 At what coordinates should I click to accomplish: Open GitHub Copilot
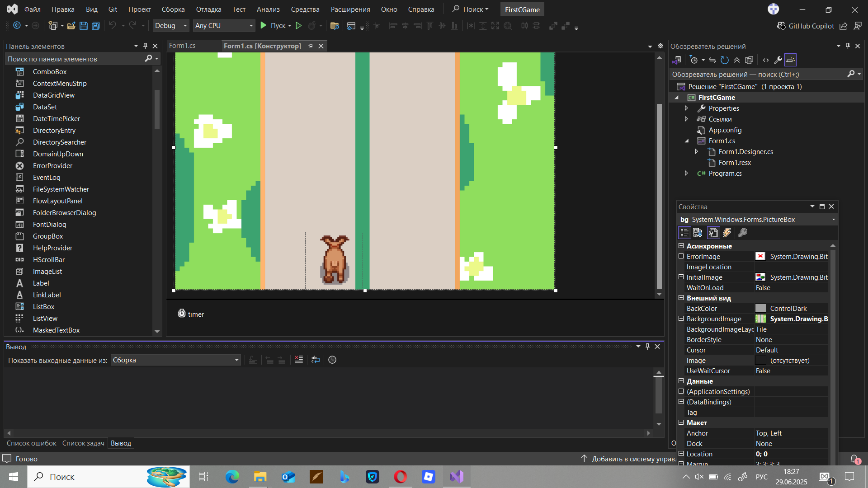pyautogui.click(x=806, y=26)
